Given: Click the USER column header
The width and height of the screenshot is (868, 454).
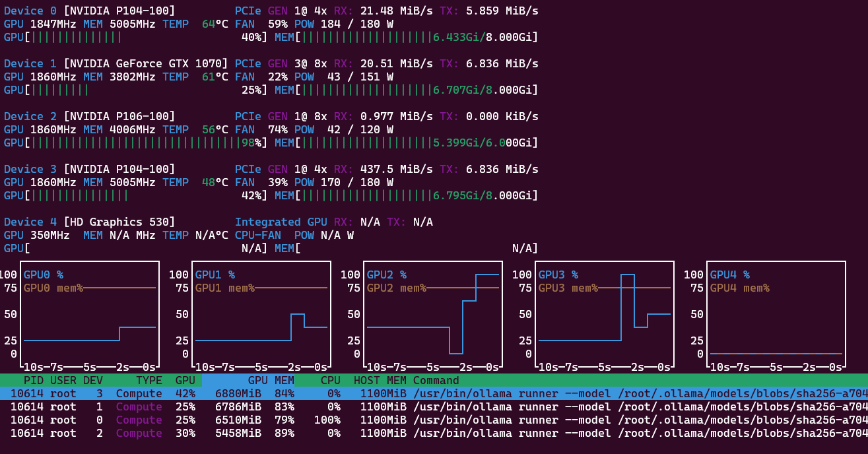Looking at the screenshot, I should pyautogui.click(x=63, y=380).
